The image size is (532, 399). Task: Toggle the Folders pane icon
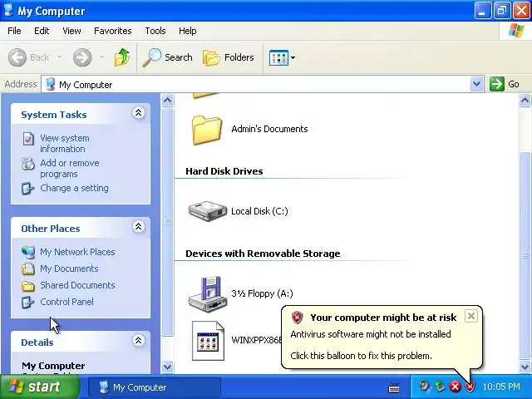click(212, 57)
